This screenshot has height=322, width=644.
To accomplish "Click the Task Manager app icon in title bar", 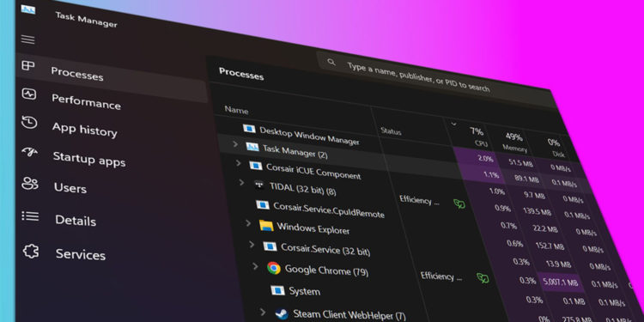I will [28, 9].
